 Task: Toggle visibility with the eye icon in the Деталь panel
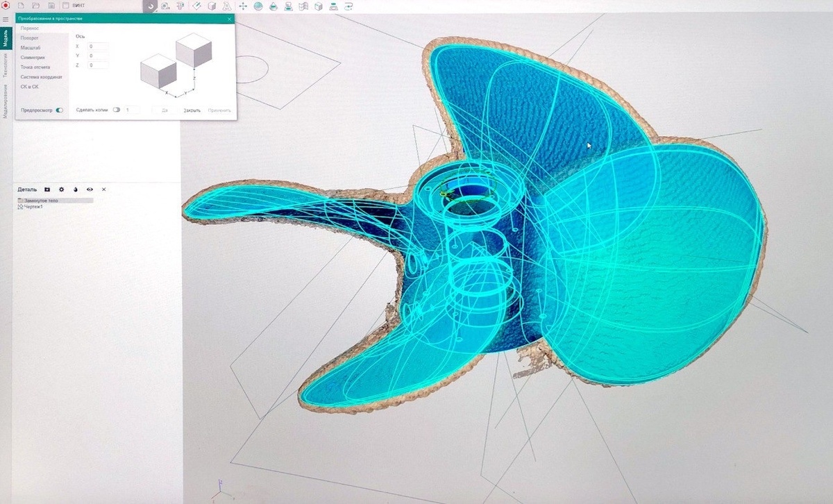(x=90, y=189)
